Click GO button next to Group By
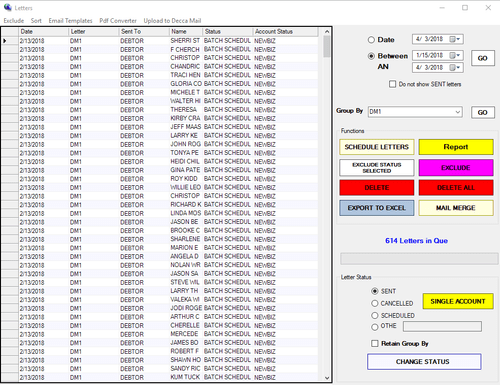Image resolution: width=500 pixels, height=385 pixels. pos(483,112)
